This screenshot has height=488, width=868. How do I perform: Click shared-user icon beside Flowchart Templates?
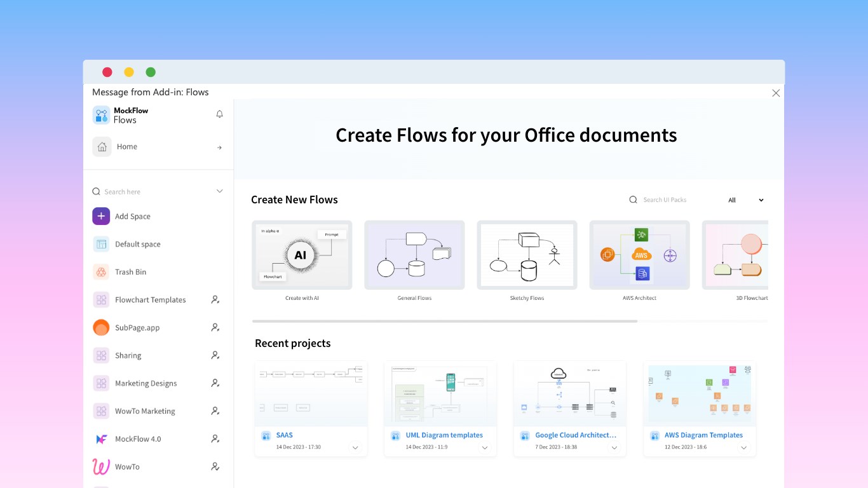pos(215,300)
